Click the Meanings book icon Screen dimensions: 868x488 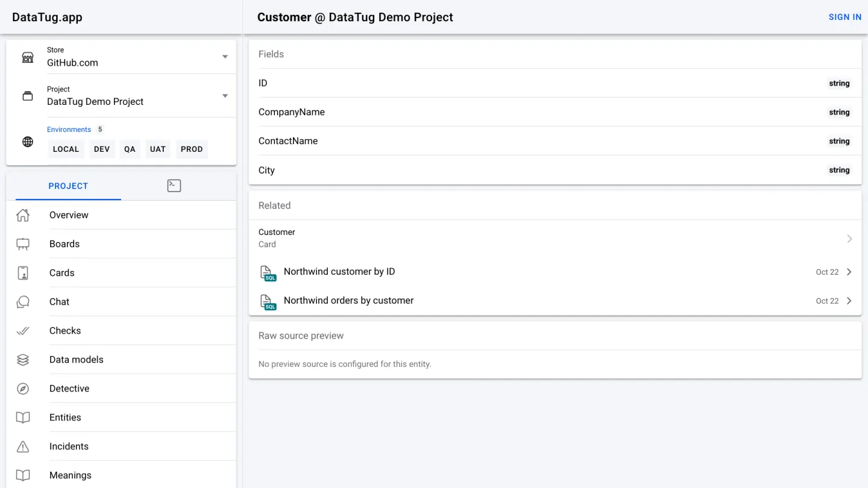23,475
